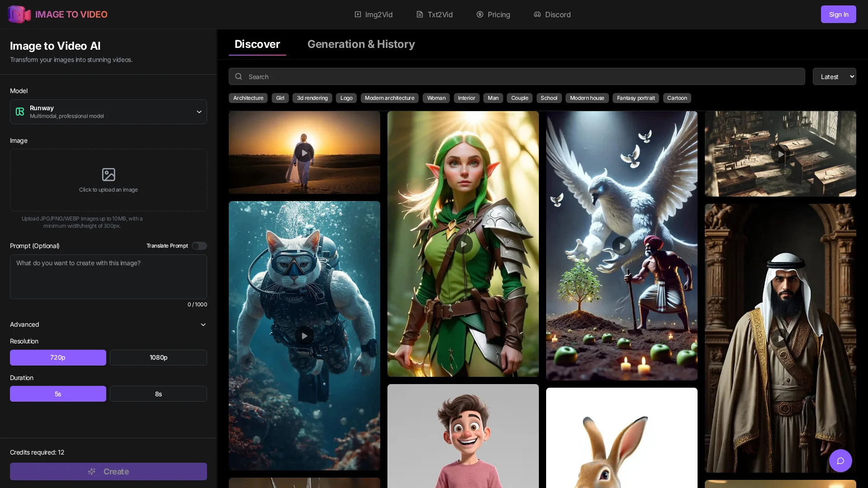Play the green-haired elf video
Screen dimensions: 868x488
pyautogui.click(x=463, y=244)
